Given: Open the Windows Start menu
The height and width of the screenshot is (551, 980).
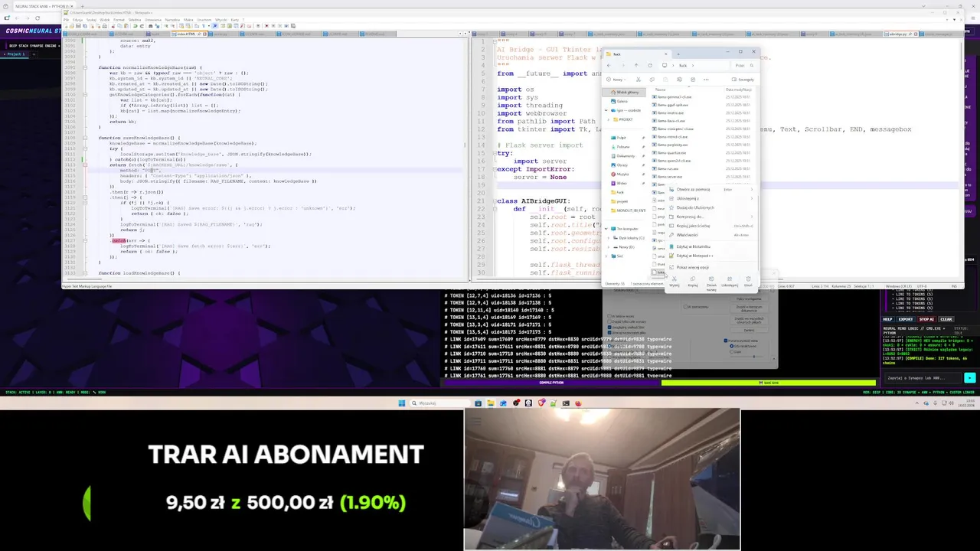Looking at the screenshot, I should (x=401, y=403).
